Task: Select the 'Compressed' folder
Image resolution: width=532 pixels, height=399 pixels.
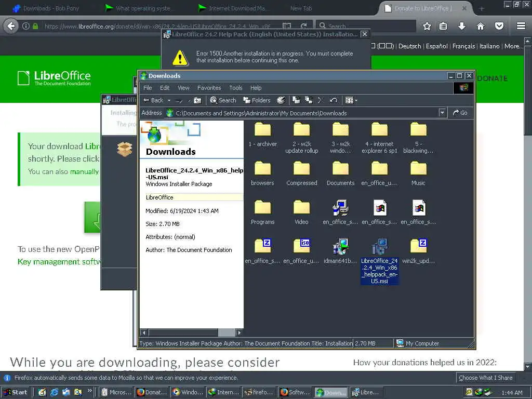Action: [x=302, y=174]
